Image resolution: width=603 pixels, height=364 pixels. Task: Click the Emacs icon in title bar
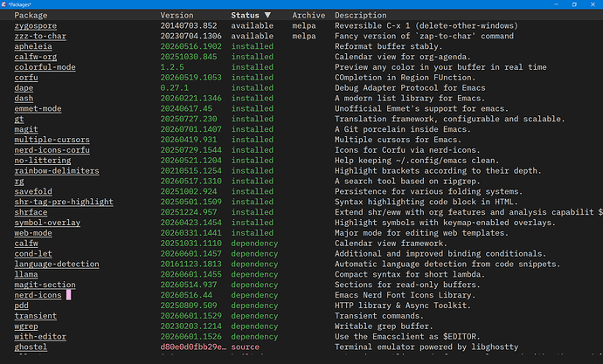point(3,4)
